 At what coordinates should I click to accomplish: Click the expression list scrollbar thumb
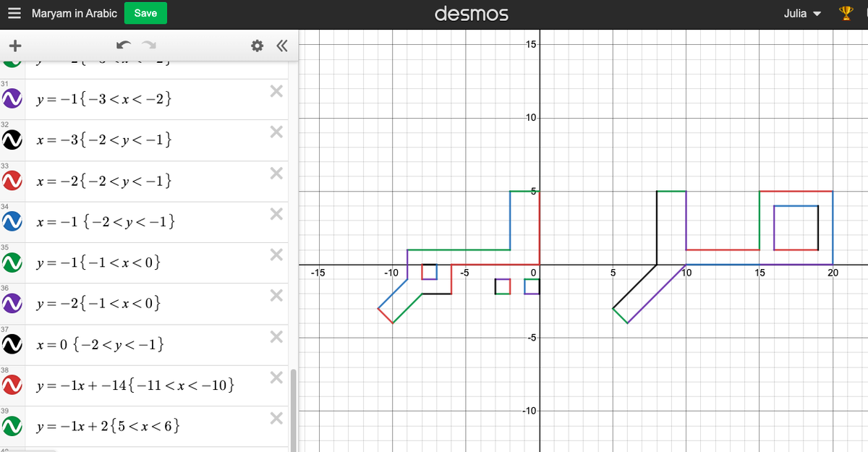pos(293,411)
